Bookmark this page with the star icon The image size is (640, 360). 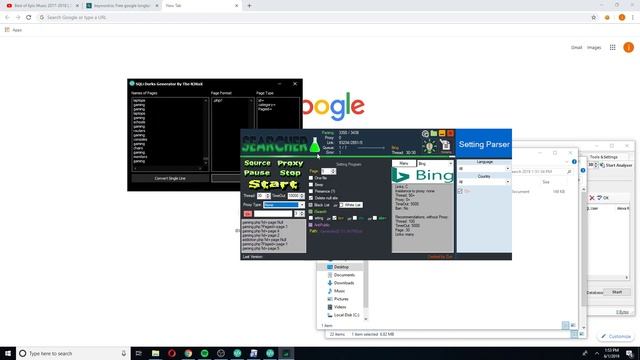593,18
